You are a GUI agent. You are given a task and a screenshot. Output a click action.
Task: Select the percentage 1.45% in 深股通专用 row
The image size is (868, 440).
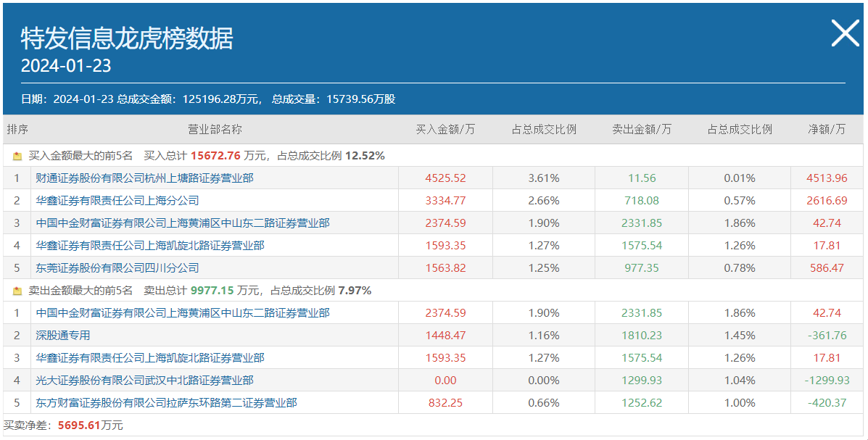coord(740,336)
